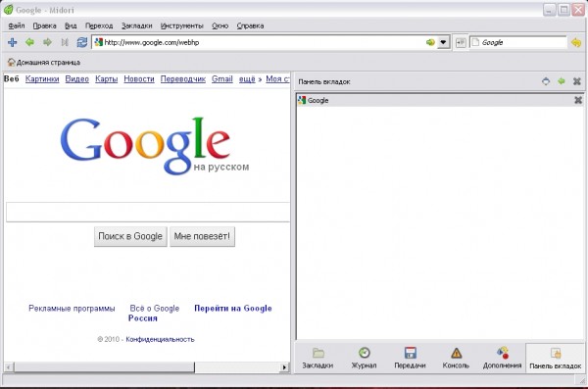Click the yellow trash undo-close-tab icon

coord(576,42)
